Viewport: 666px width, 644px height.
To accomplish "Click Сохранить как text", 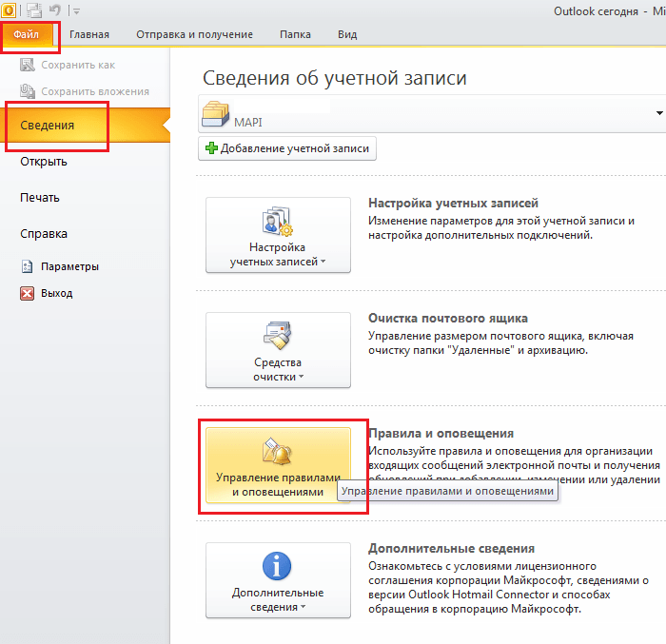I will pyautogui.click(x=78, y=65).
